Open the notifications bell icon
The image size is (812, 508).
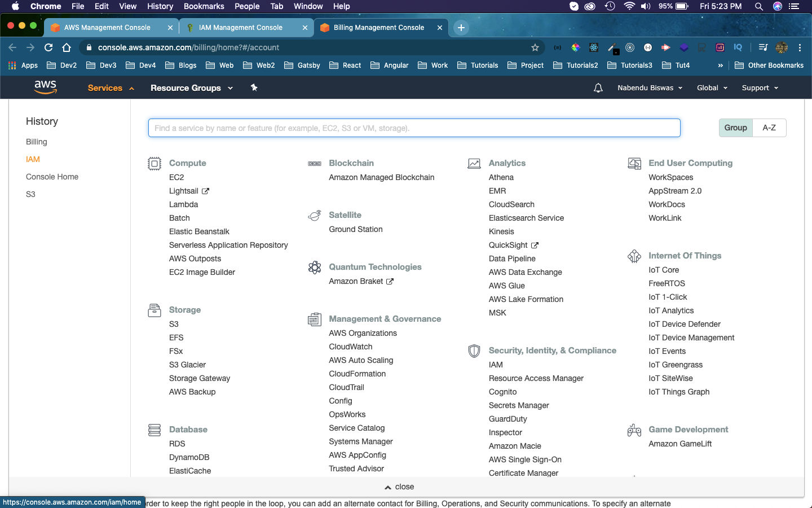click(598, 88)
